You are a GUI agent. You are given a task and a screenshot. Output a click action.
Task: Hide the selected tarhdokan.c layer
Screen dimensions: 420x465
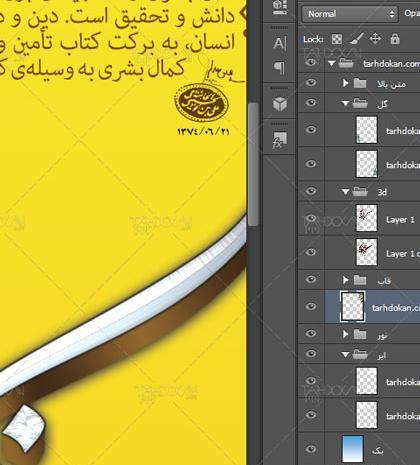[x=311, y=306]
